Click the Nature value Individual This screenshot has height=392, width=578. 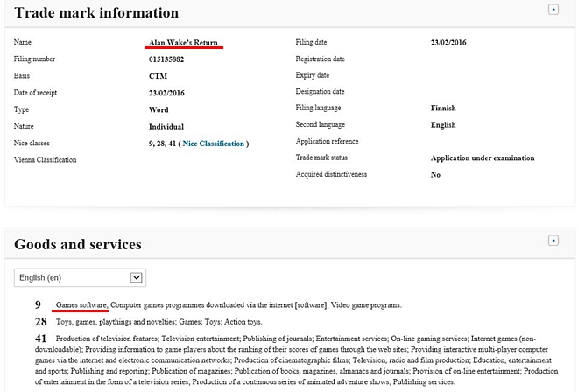tap(166, 126)
